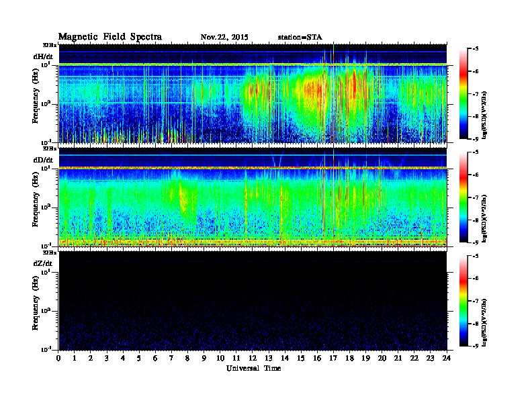This screenshot has height=411, width=532.
Task: Click the log(PSD) label beside dH/dt color bar
Action: point(485,115)
